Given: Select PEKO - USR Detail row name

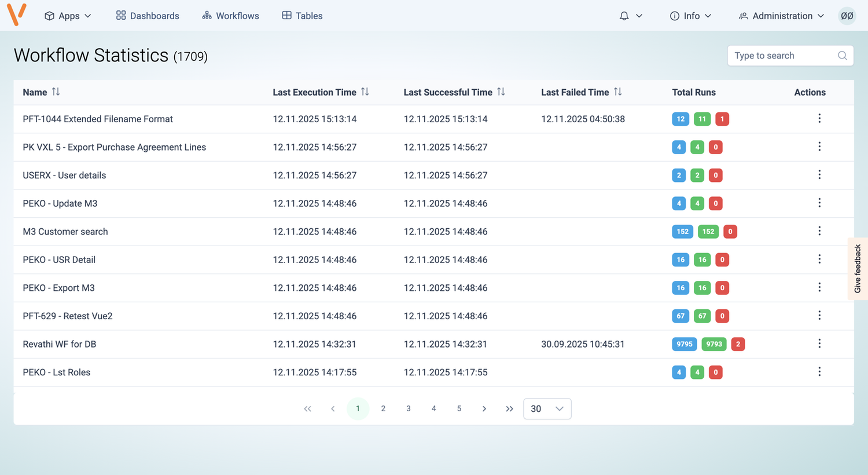Looking at the screenshot, I should click(x=59, y=260).
